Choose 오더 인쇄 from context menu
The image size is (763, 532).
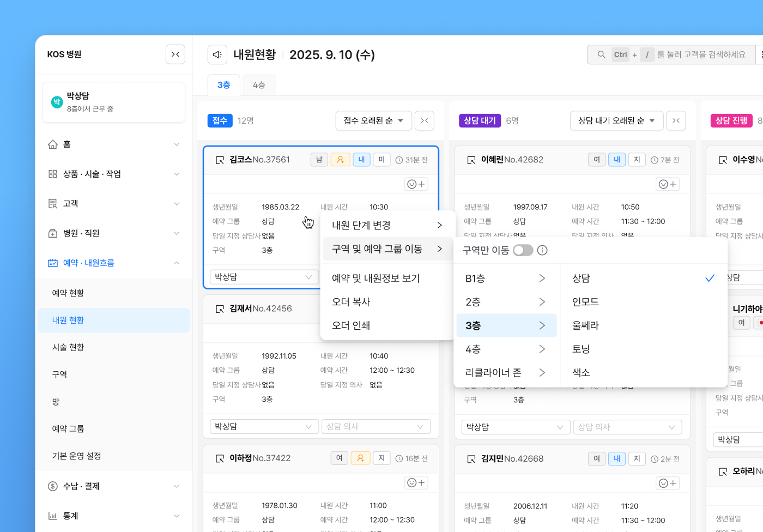pos(387,325)
